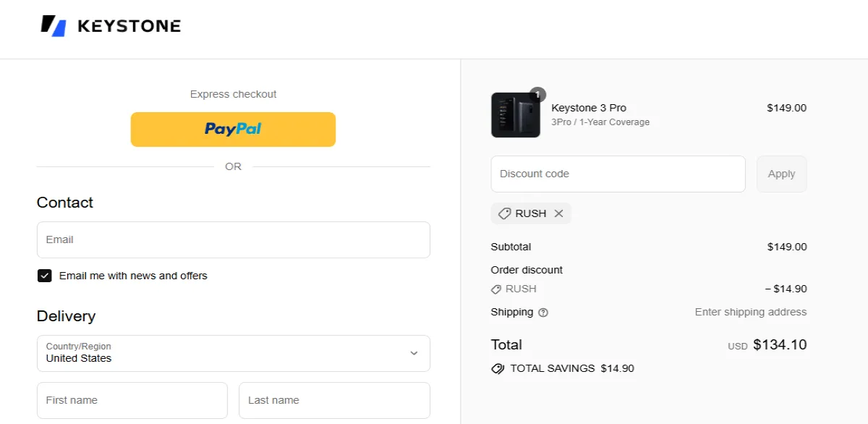This screenshot has height=424, width=868.
Task: Open the Shipping help tooltip icon
Action: [x=543, y=313]
